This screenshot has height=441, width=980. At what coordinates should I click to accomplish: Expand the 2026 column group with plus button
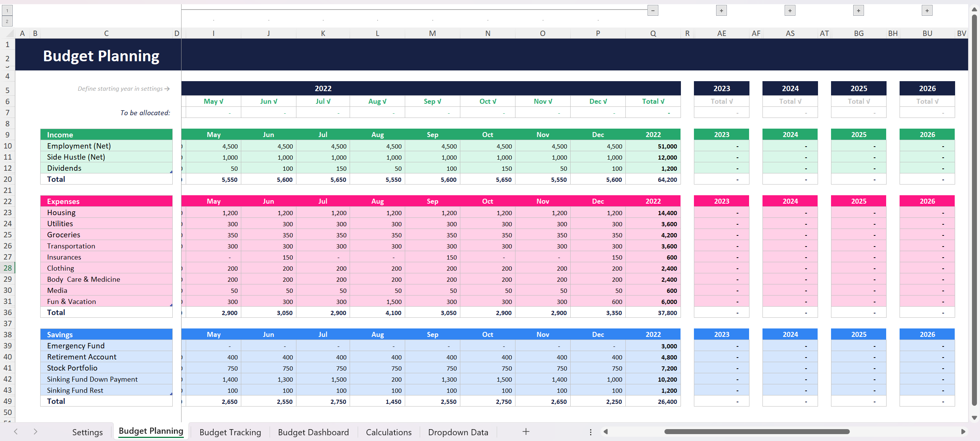[927, 10]
